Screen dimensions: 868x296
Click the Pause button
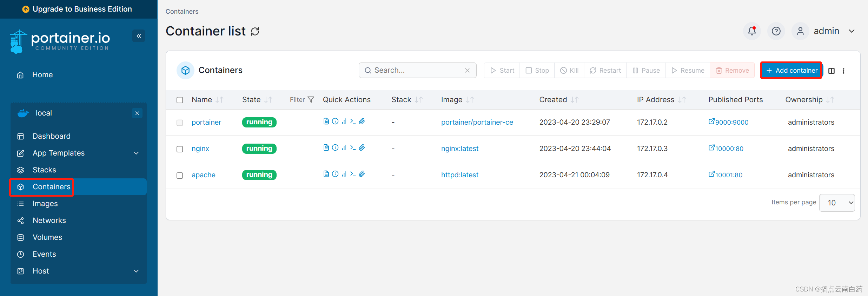(646, 71)
